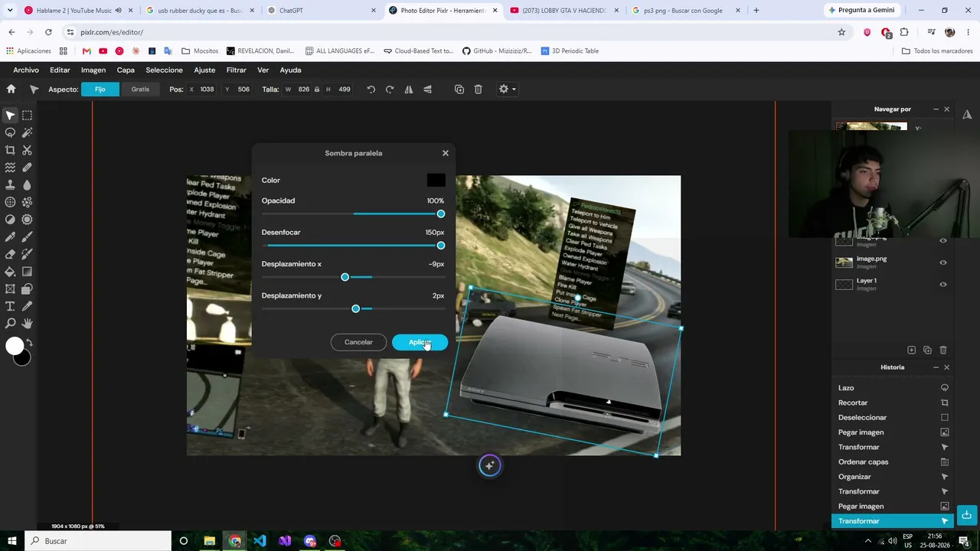The height and width of the screenshot is (551, 980).
Task: Click Pregunta a Gemini button
Action: (861, 11)
